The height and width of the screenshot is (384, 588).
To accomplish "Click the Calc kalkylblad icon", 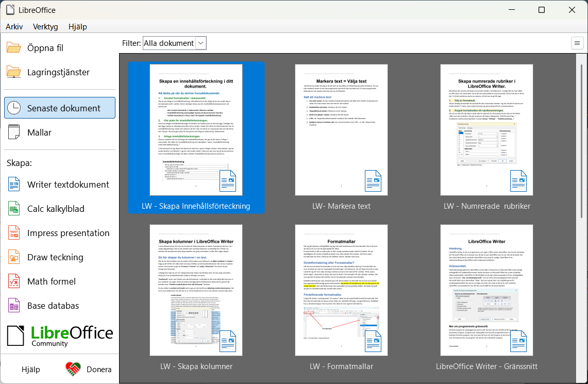I will coord(14,209).
